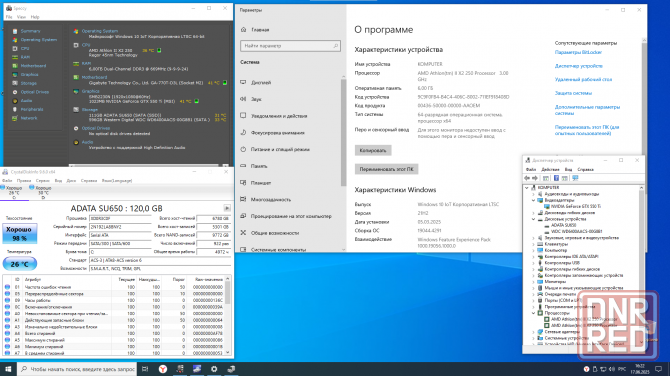Click the Найти параметр search field
Screen dimensions: 670x376
click(290, 46)
